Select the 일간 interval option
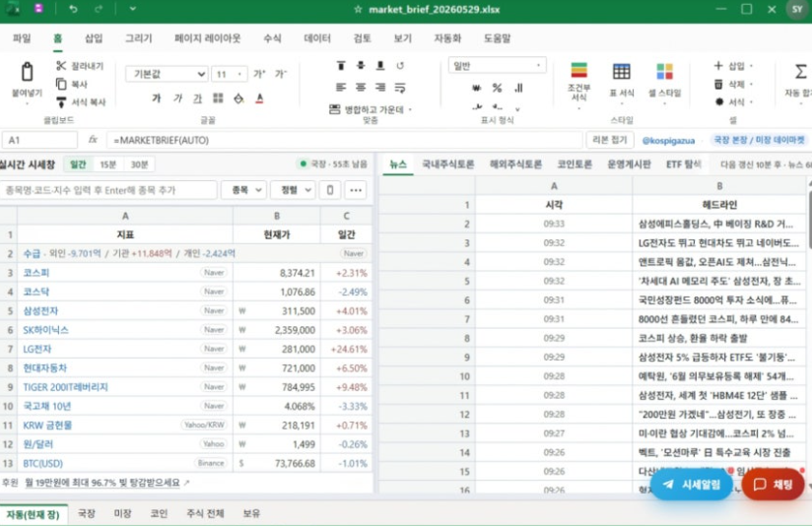The image size is (812, 526). coord(78,164)
